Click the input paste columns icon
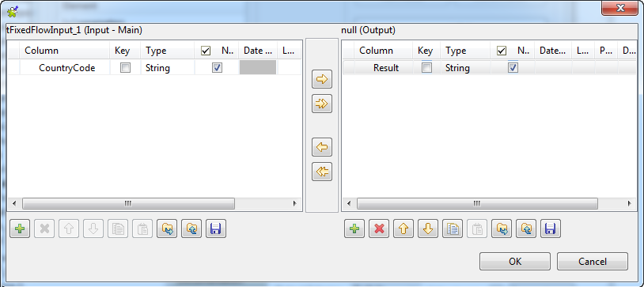Image resolution: width=644 pixels, height=287 pixels. click(142, 228)
